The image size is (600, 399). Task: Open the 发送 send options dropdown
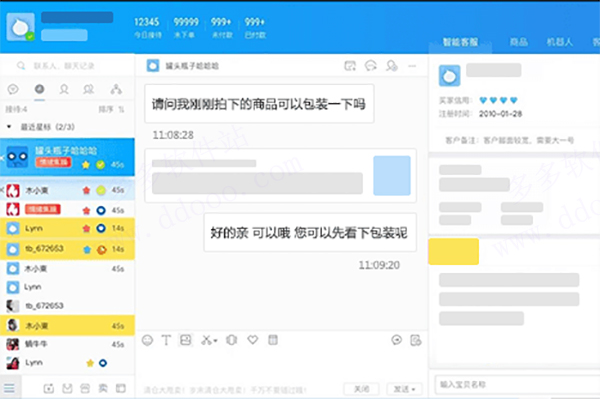tap(413, 389)
